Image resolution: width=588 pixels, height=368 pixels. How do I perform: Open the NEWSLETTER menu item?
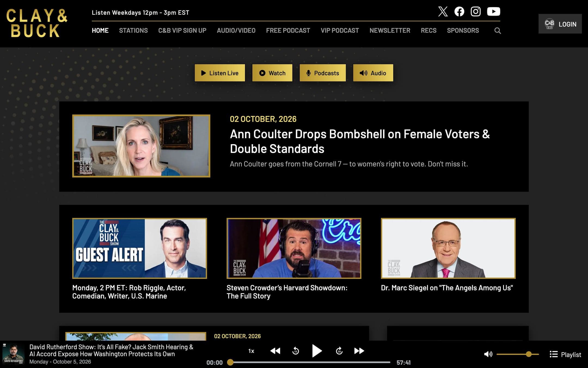(390, 31)
